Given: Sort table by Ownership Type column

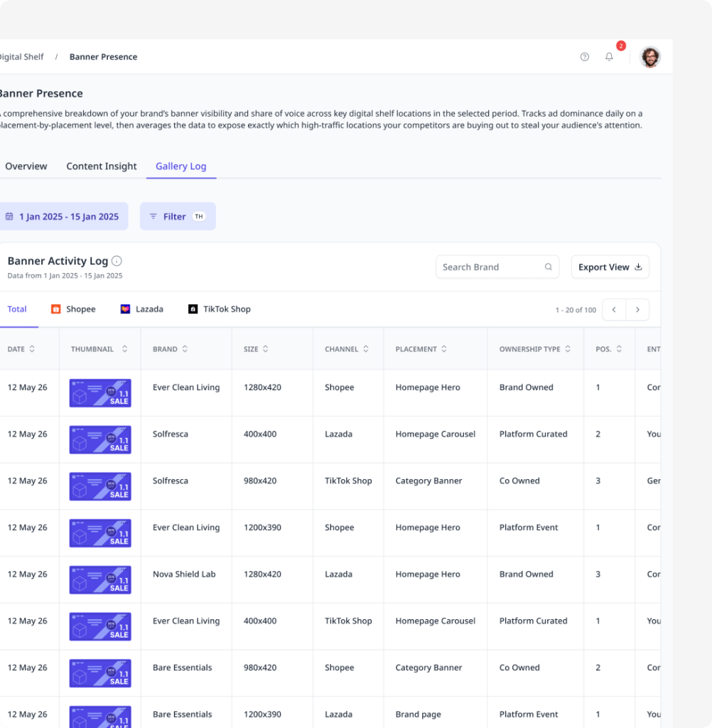Looking at the screenshot, I should coord(568,349).
